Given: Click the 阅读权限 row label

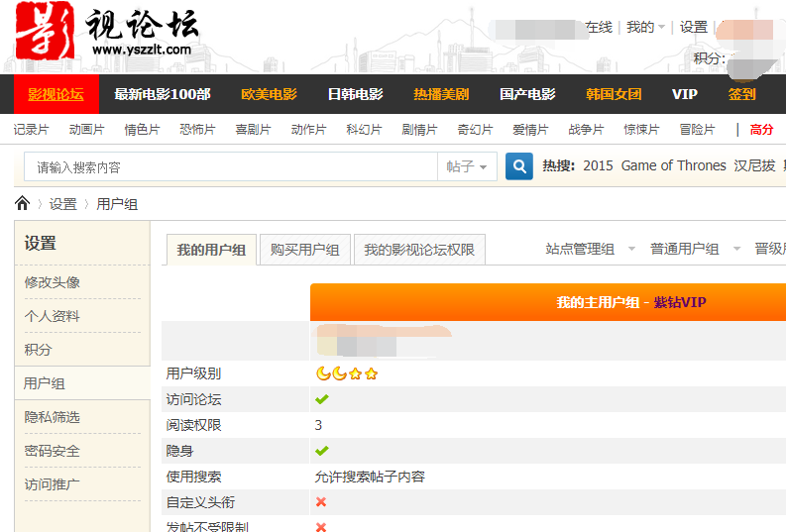Looking at the screenshot, I should tap(193, 425).
